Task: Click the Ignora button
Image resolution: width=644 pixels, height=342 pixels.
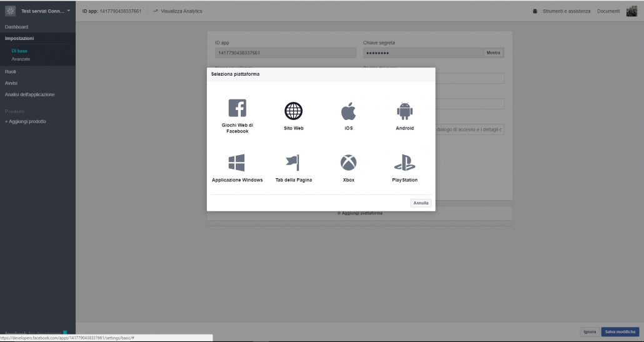Action: [x=590, y=332]
